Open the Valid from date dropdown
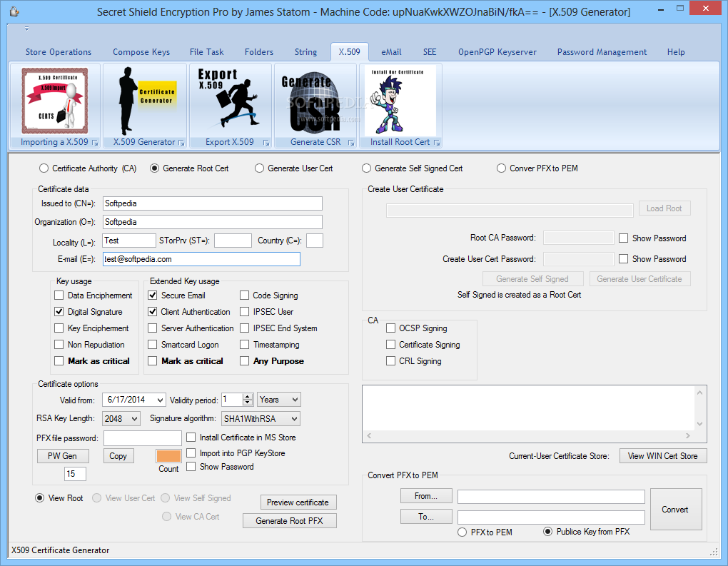The width and height of the screenshot is (728, 566). (160, 400)
